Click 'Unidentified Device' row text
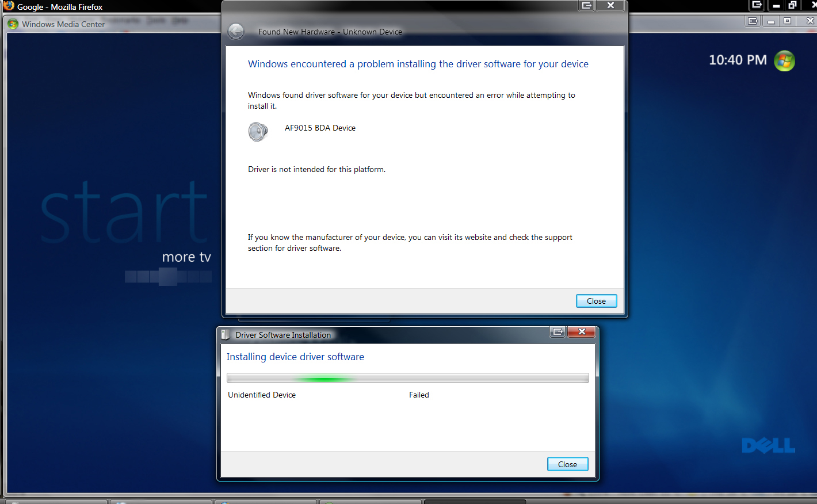 pos(262,395)
